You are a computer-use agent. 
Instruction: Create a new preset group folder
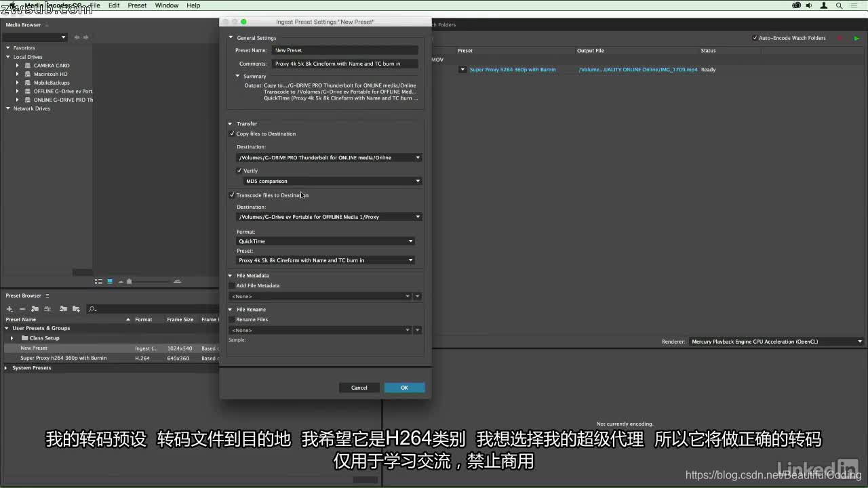point(35,309)
